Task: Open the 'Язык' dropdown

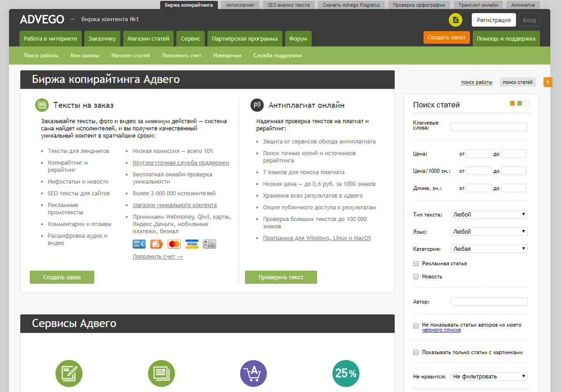Action: coord(489,231)
